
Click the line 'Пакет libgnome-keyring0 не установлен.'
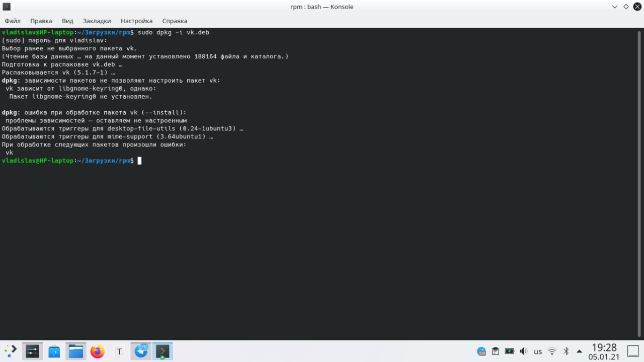[81, 96]
